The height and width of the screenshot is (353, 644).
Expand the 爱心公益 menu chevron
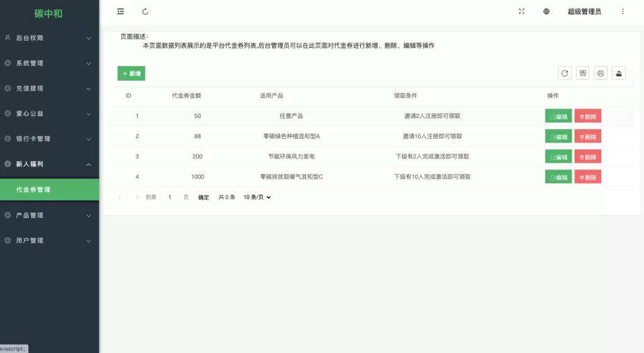pos(88,114)
